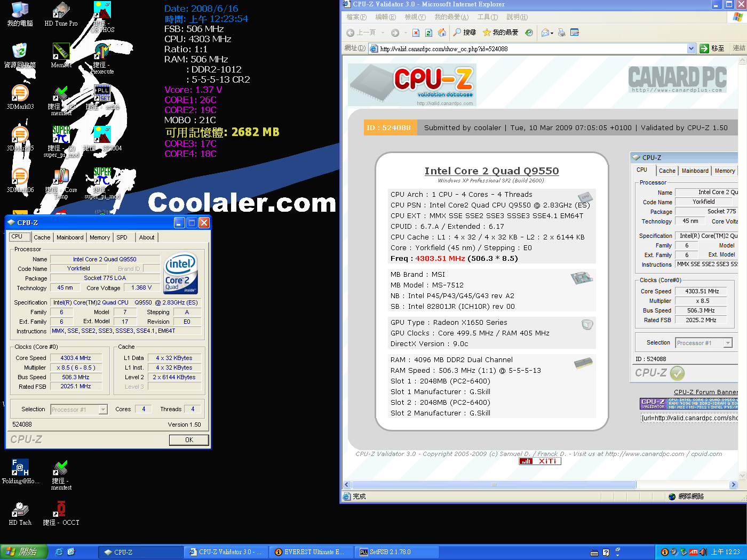This screenshot has height=560, width=747.
Task: Open the Recycle Bin icon on desktop
Action: (x=20, y=55)
